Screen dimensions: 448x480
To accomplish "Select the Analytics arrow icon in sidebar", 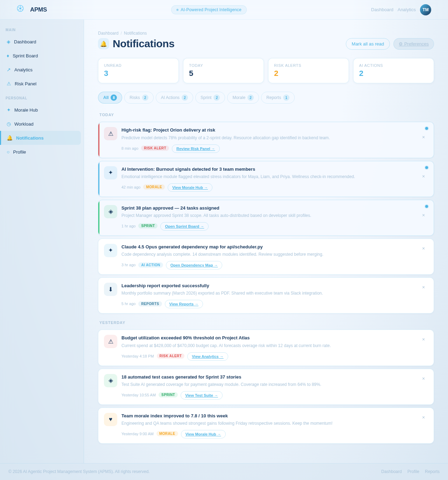I will click(8, 70).
